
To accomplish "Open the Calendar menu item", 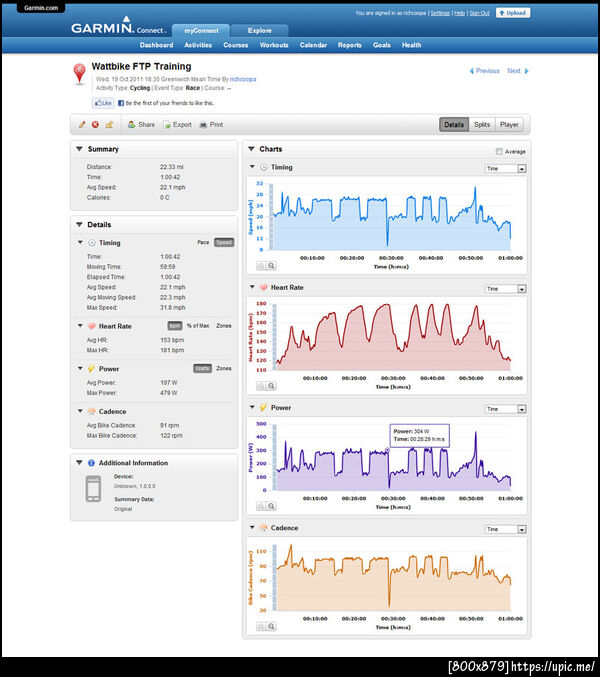I will point(313,45).
